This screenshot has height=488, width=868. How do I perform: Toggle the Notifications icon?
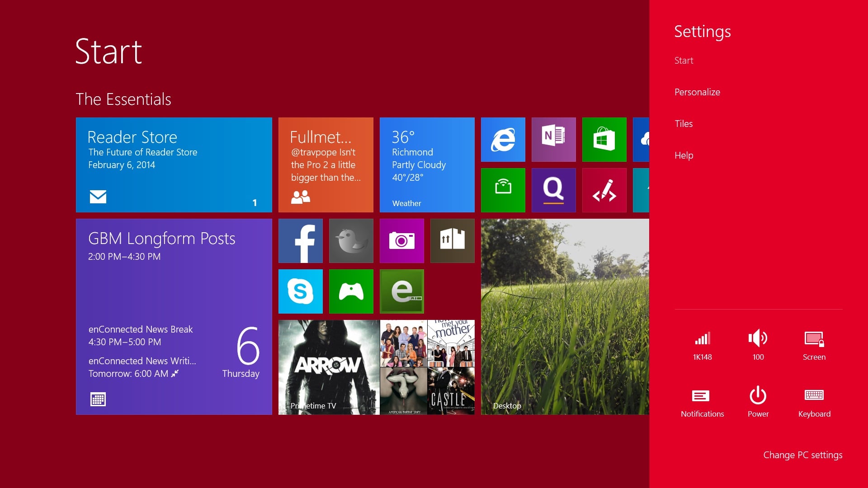click(x=702, y=401)
